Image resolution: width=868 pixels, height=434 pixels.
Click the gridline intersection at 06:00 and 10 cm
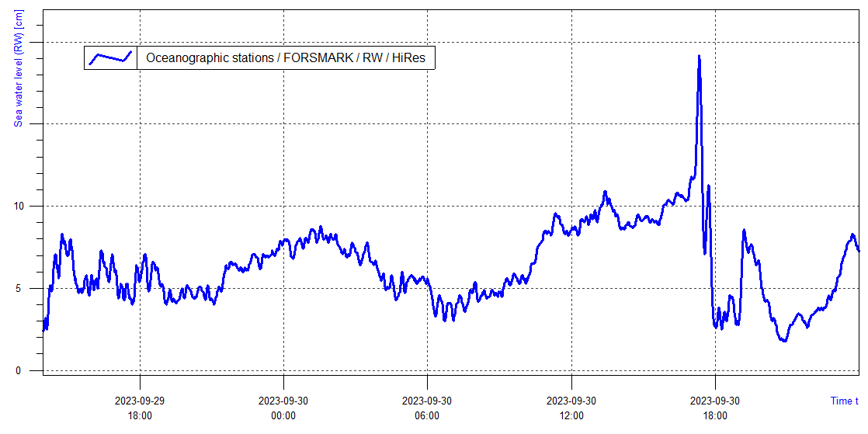point(427,206)
